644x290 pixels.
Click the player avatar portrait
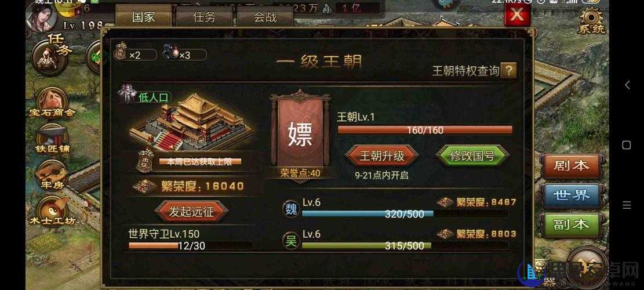coord(42,15)
